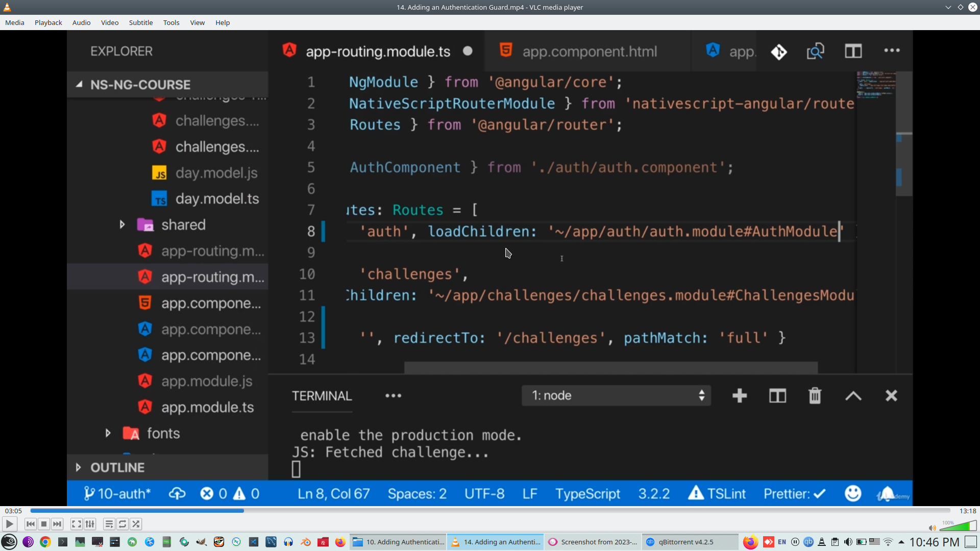The width and height of the screenshot is (980, 551).
Task: Skip to next media track
Action: point(57,524)
